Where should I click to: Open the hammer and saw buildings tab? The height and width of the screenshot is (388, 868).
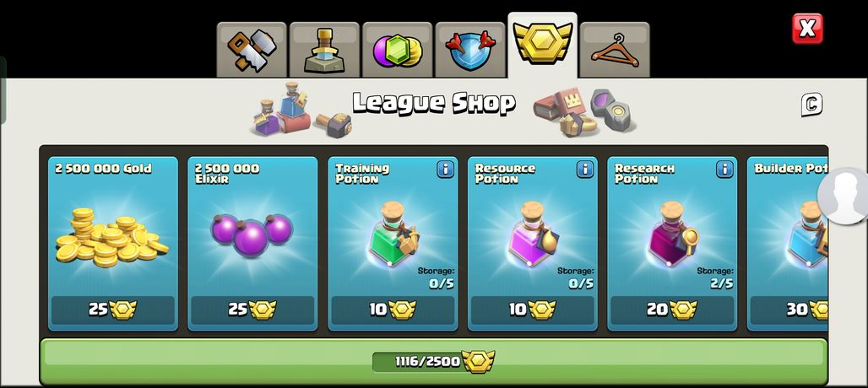252,51
